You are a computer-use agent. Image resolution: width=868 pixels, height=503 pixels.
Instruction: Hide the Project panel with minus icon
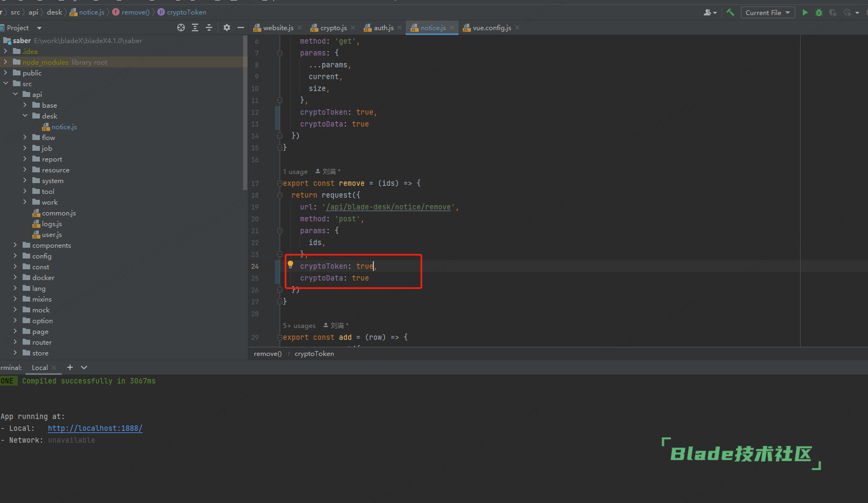click(241, 27)
